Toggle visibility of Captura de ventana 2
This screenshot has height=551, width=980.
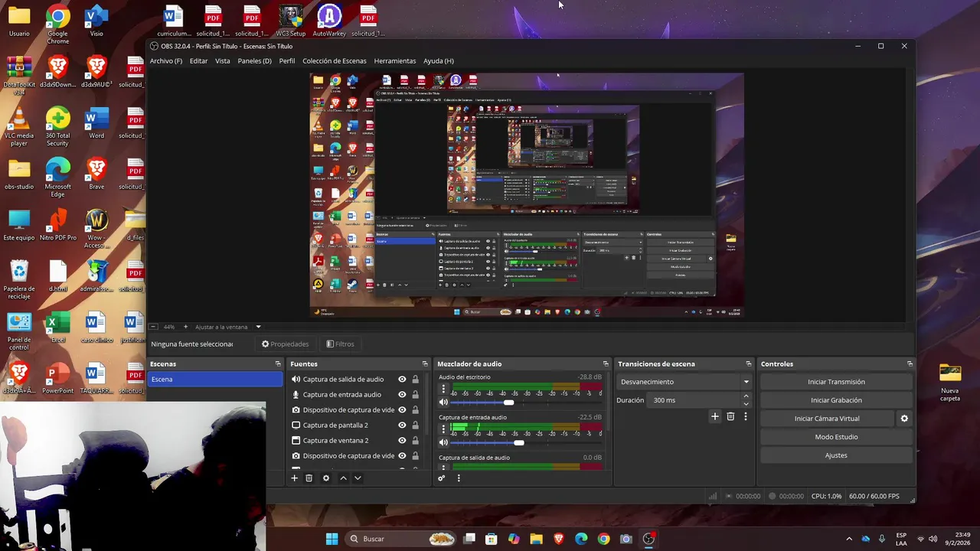[x=402, y=441]
